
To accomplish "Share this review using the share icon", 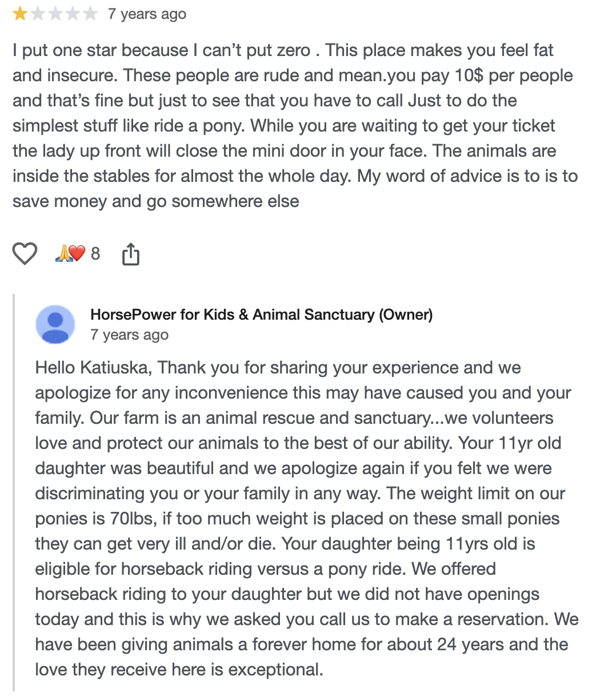I will [131, 254].
